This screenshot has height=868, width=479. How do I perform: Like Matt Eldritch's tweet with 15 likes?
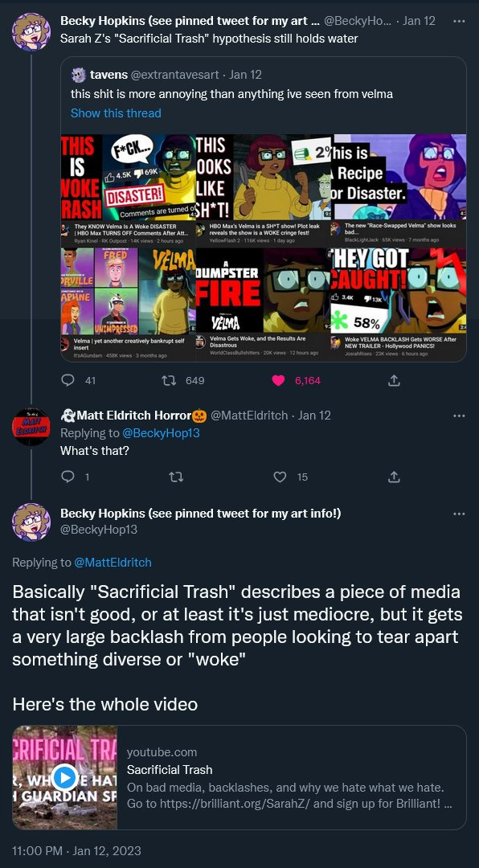point(280,477)
